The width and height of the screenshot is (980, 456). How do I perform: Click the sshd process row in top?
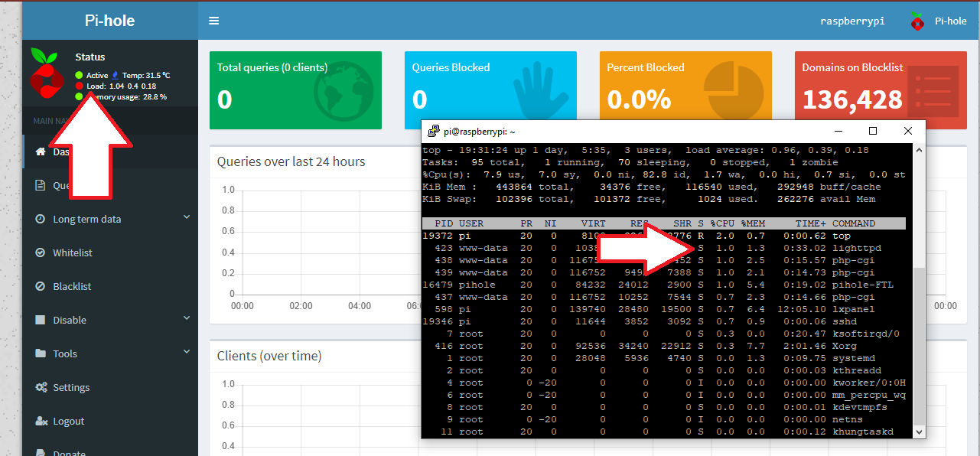(664, 321)
